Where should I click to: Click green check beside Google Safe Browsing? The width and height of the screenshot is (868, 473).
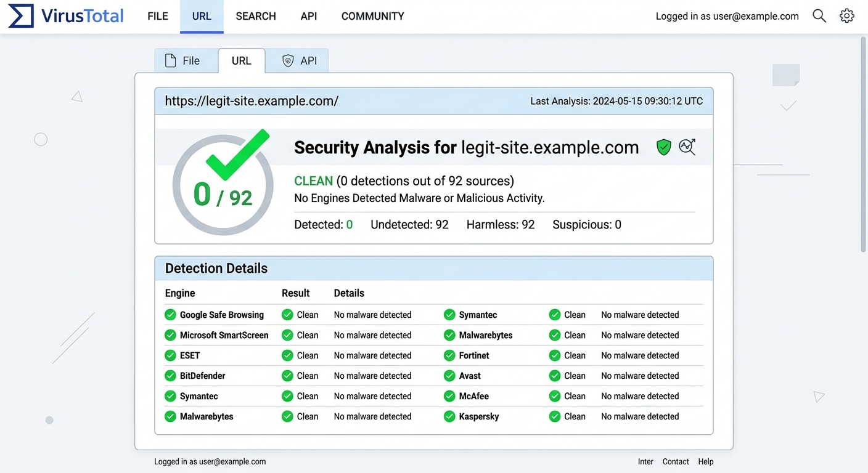click(x=170, y=315)
